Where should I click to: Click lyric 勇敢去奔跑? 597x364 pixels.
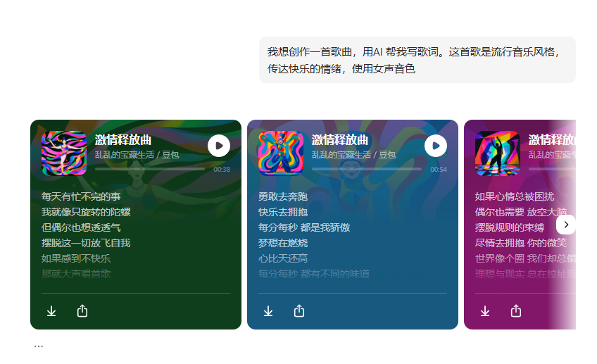(x=283, y=196)
